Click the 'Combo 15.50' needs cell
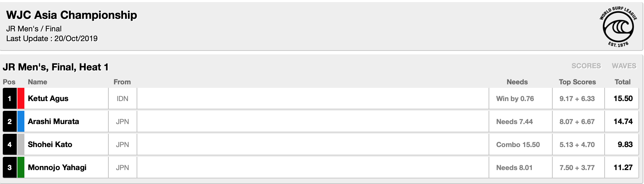Viewport: 644px width, 184px height. point(518,145)
